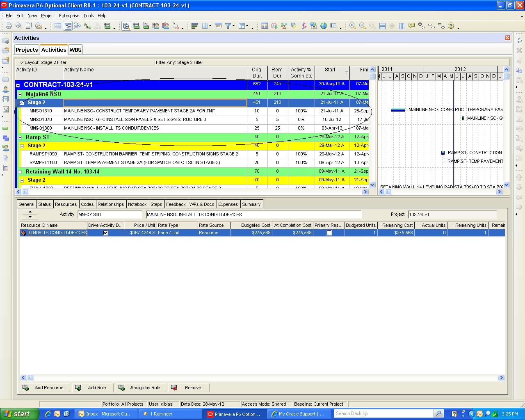
Task: Collapse Stage 2 under Ramp ST
Action: (22, 146)
